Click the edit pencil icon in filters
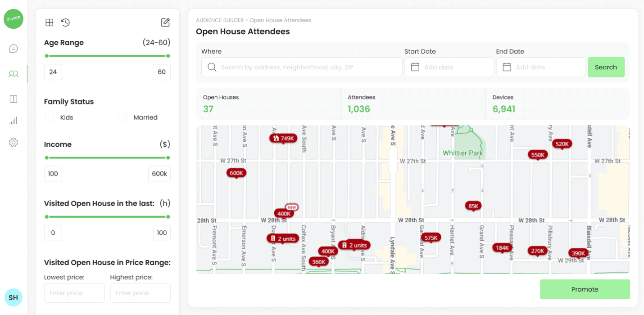Viewport: 644px width, 315px height. pyautogui.click(x=165, y=22)
